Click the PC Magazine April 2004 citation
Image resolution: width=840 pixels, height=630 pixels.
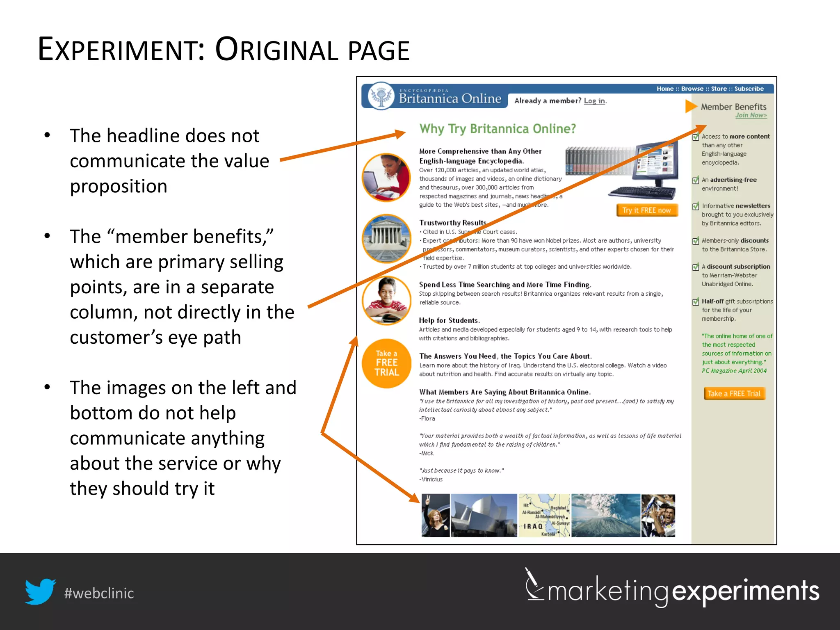[734, 371]
